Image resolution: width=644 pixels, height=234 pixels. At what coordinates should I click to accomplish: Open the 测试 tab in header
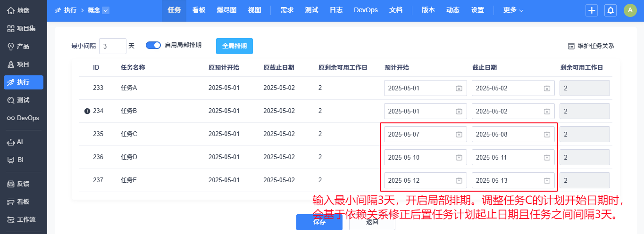coord(311,10)
